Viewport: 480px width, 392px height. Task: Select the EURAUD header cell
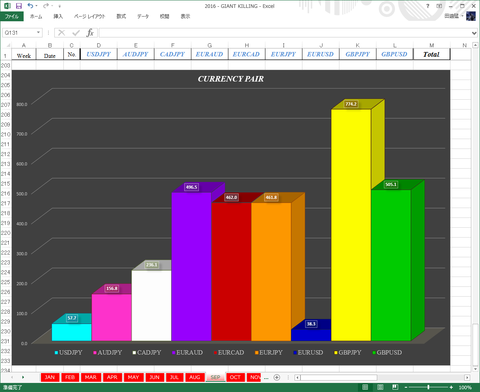(210, 54)
